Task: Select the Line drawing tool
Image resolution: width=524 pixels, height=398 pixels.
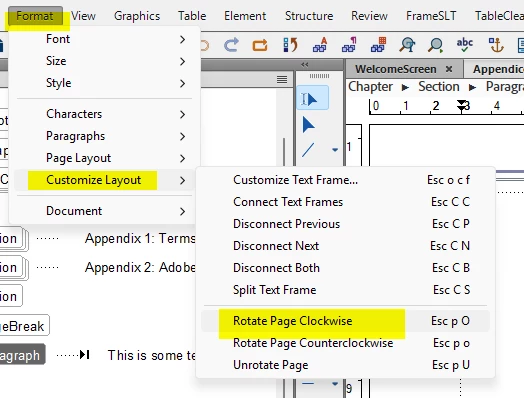Action: pos(308,149)
